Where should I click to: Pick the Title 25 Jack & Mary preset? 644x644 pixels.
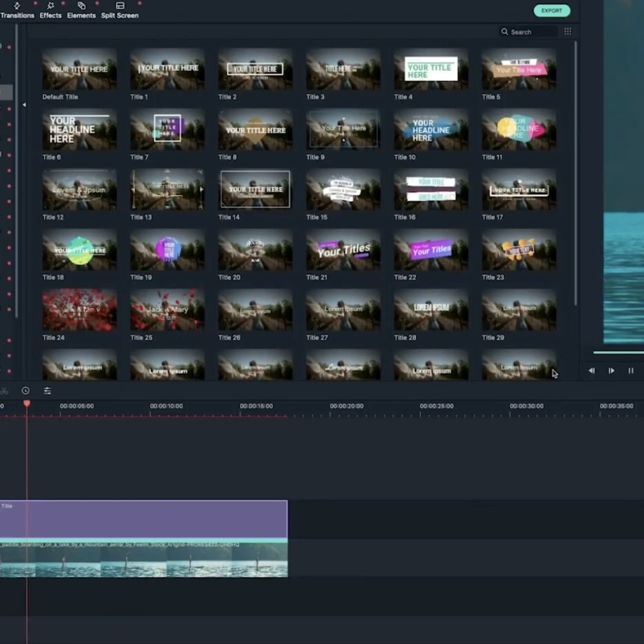point(168,310)
